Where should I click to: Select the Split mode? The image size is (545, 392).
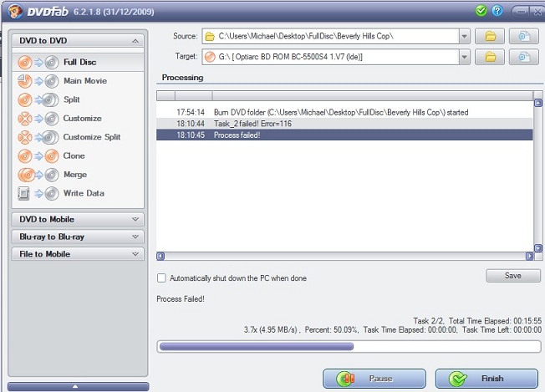tap(79, 99)
